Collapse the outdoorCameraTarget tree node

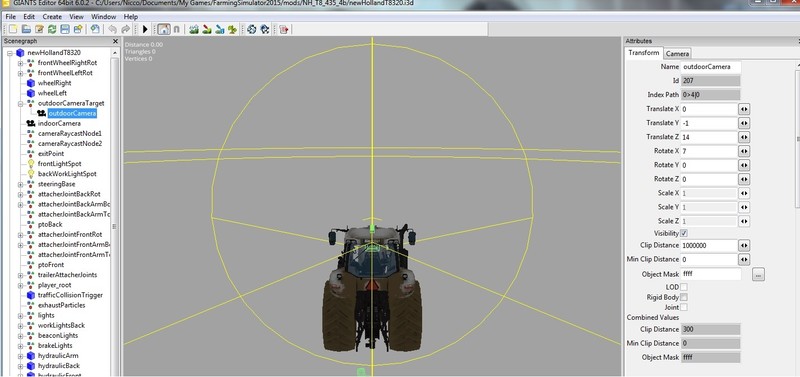click(x=21, y=104)
